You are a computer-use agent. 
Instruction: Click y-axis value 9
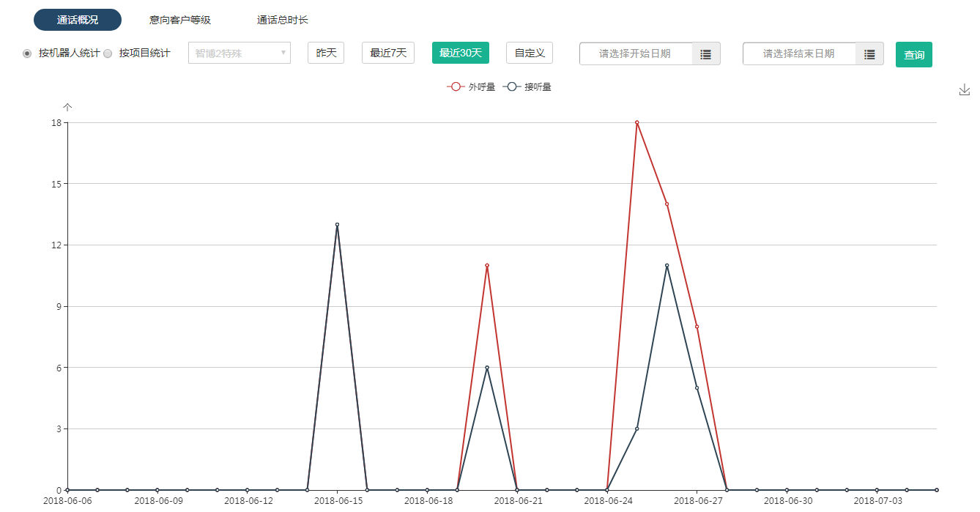[58, 306]
